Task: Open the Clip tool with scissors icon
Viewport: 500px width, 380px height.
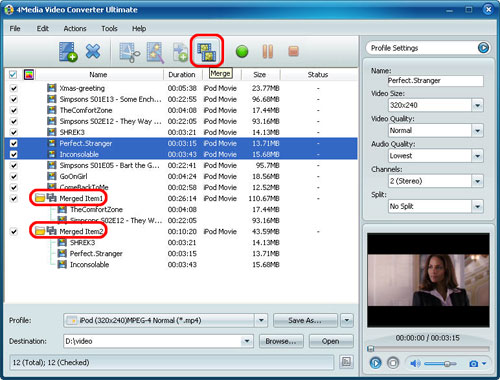Action: [129, 52]
